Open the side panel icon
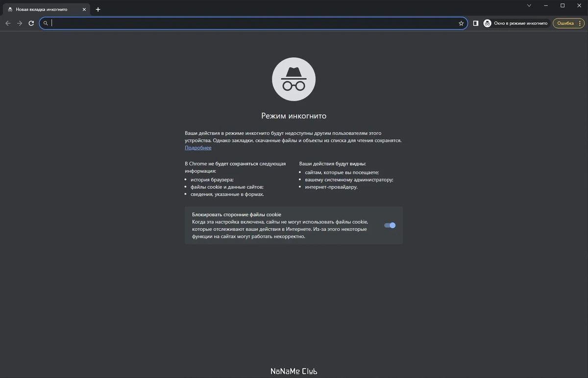 point(475,23)
